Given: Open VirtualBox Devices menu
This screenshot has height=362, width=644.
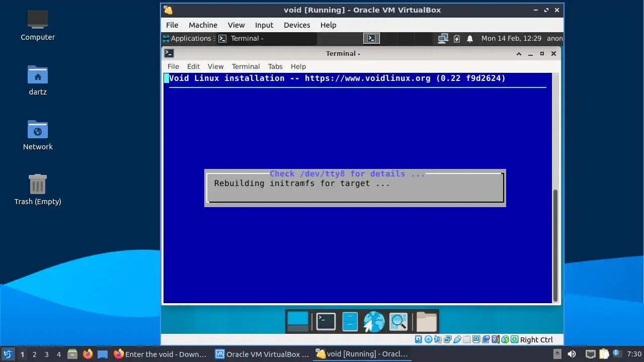Looking at the screenshot, I should tap(297, 25).
